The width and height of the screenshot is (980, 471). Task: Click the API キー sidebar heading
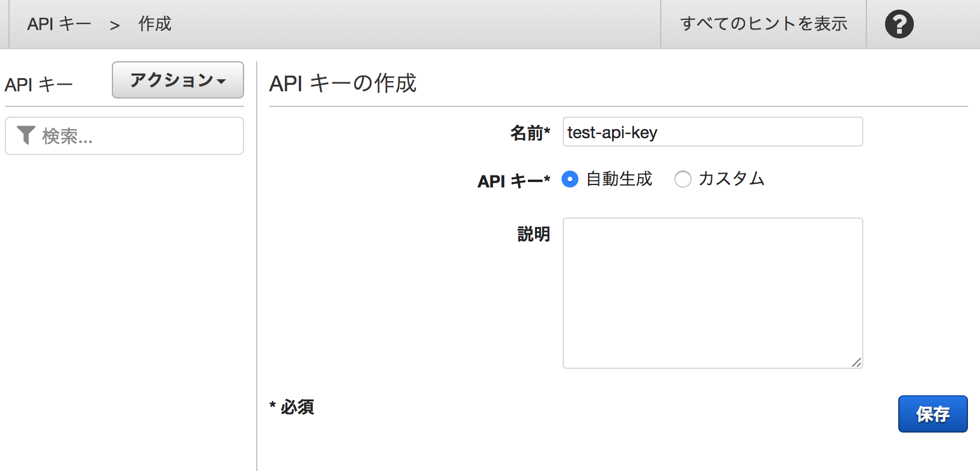pyautogui.click(x=38, y=85)
